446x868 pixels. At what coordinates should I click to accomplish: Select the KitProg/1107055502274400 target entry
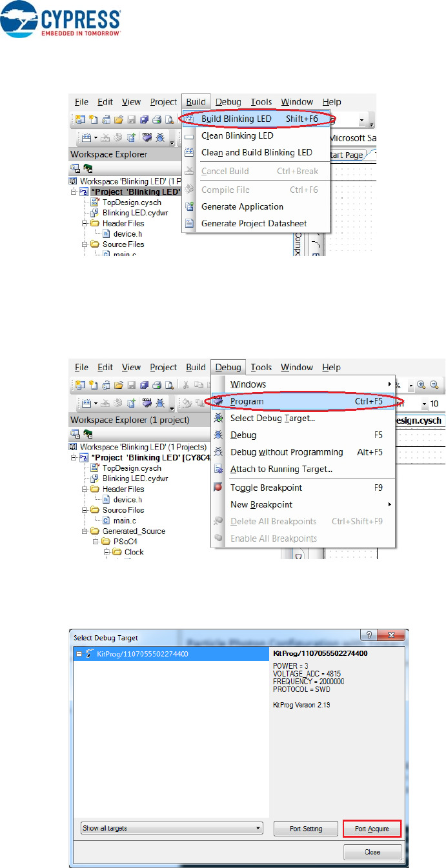coord(134,653)
